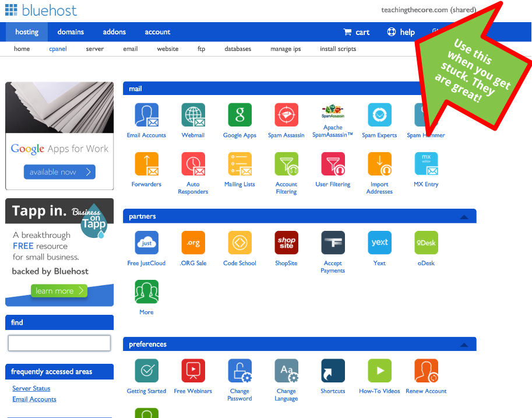Launch Webmail from the mail section
The height and width of the screenshot is (418, 532).
click(193, 115)
